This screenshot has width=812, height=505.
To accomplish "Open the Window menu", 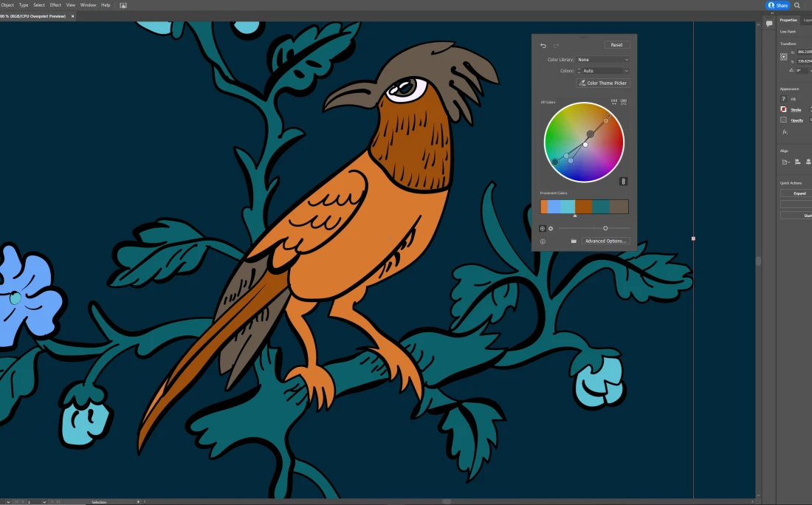I will click(x=88, y=5).
